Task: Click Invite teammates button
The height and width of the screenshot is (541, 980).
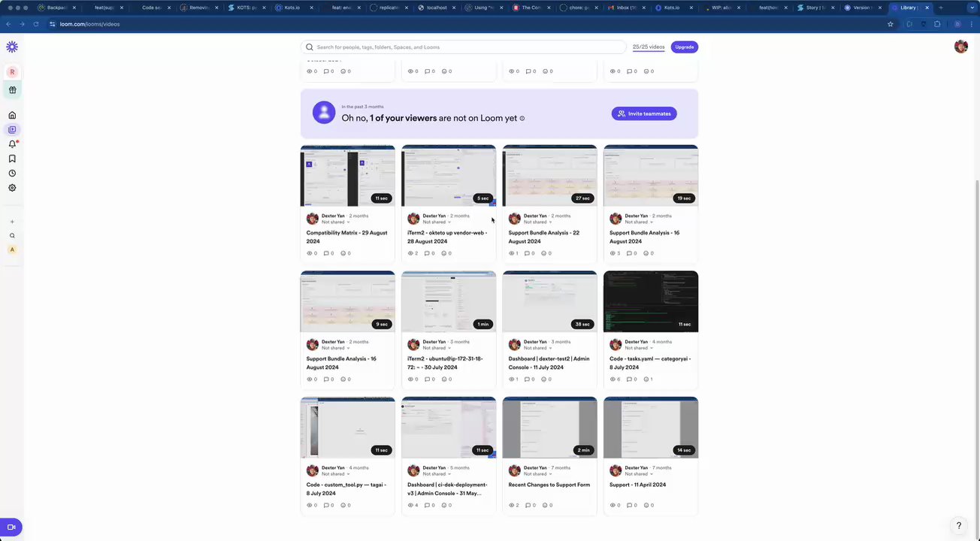Action: [x=644, y=113]
